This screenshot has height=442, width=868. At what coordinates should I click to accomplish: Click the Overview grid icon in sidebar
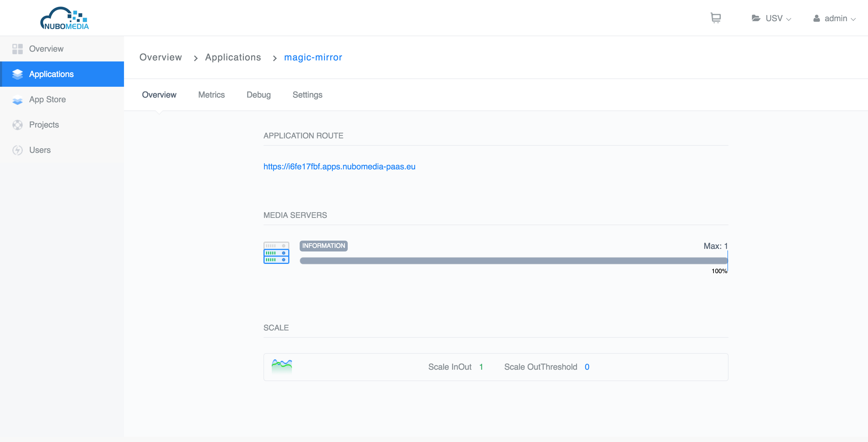(x=18, y=49)
